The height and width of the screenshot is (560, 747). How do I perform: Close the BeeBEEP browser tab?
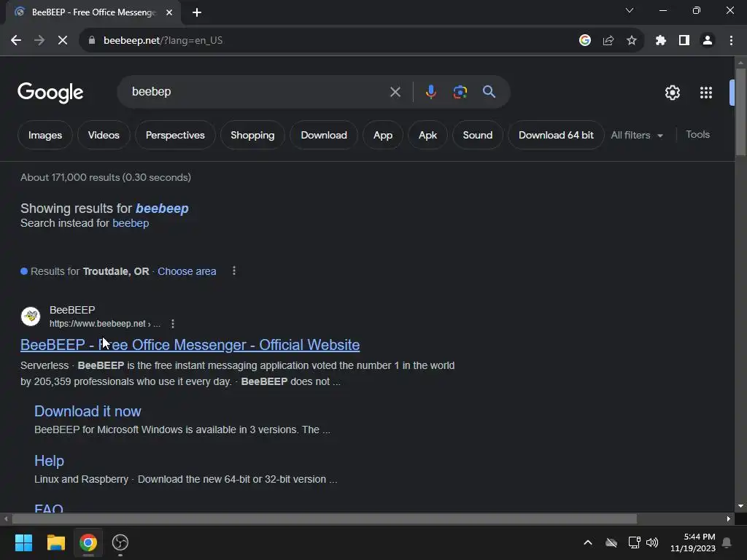point(169,12)
